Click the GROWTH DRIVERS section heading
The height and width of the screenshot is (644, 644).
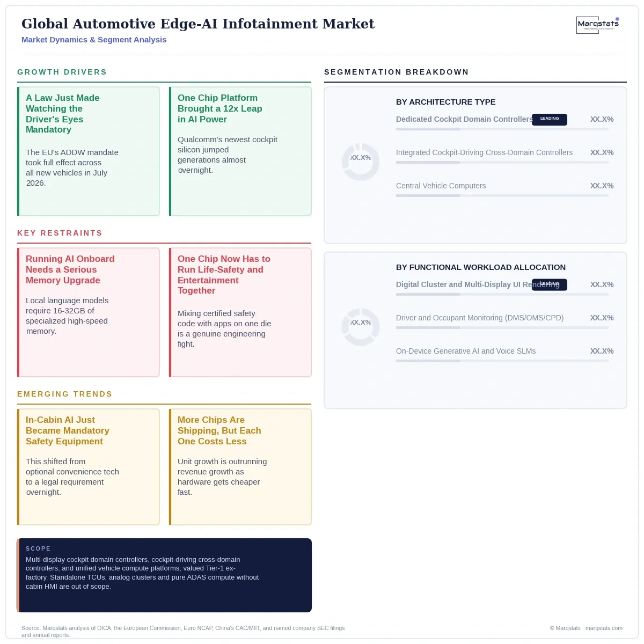(62, 72)
